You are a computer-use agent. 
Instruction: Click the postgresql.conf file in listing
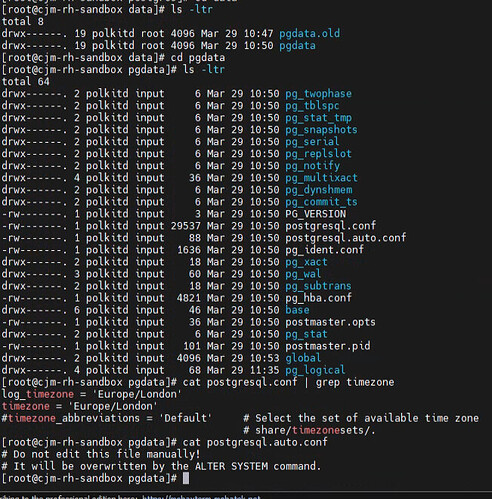(331, 226)
